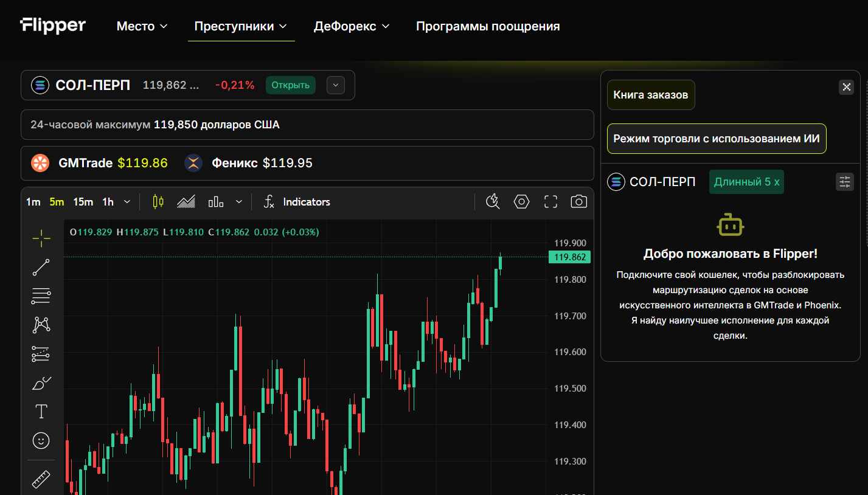The height and width of the screenshot is (495, 868).
Task: Open the forecasting position tool
Action: tap(41, 354)
